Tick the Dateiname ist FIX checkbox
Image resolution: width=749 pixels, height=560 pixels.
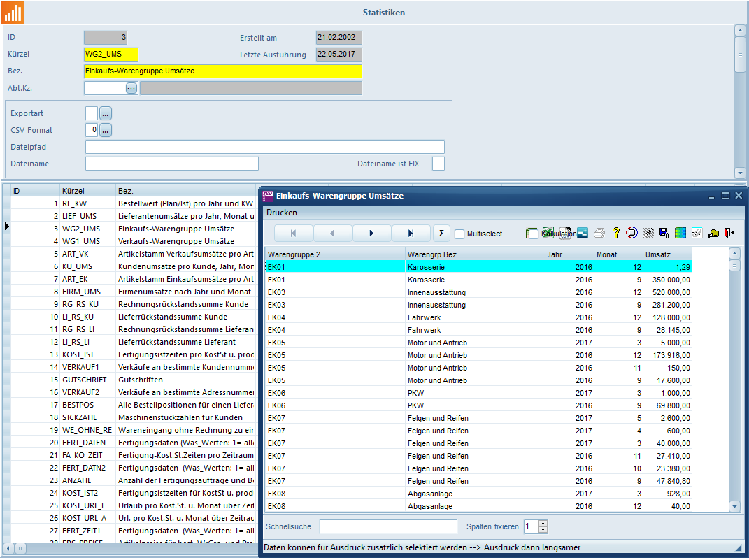(x=438, y=164)
